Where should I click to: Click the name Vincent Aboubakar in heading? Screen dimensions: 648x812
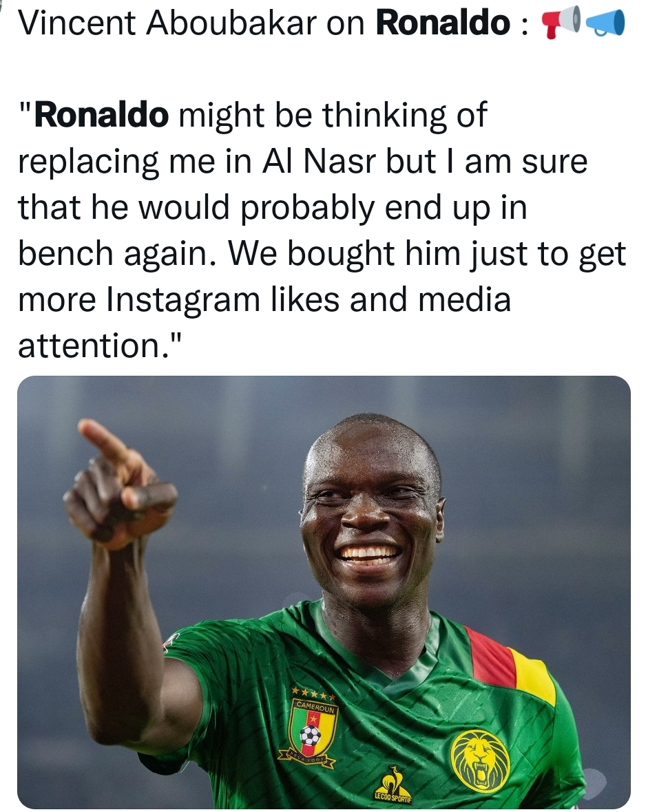(x=167, y=23)
